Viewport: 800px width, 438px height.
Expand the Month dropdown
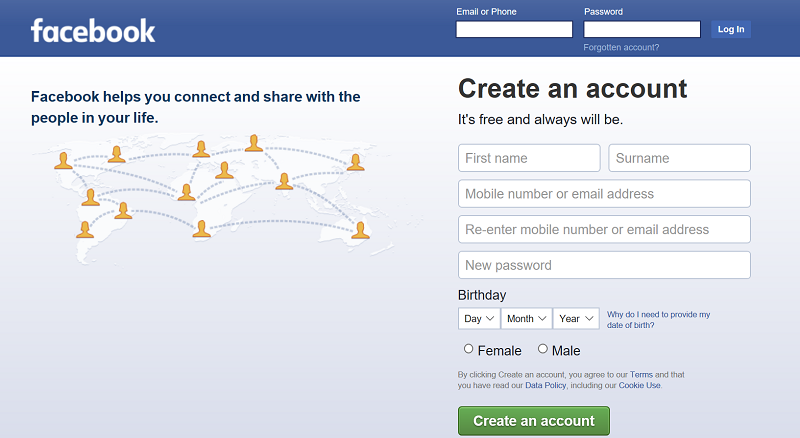(527, 318)
